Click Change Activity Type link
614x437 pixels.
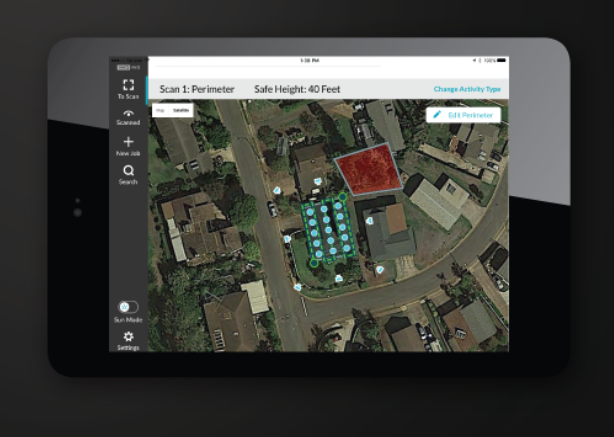466,89
